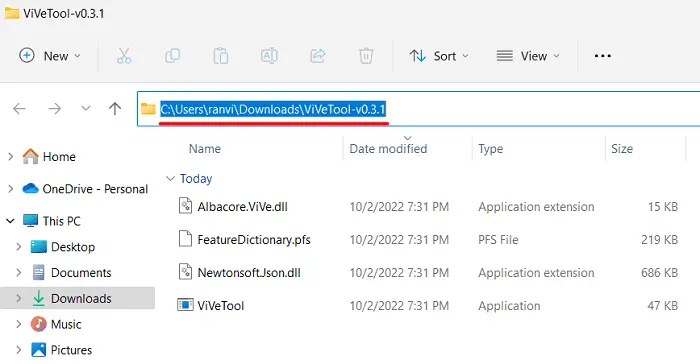Collapse the This PC tree node
This screenshot has width=700, height=364.
coord(10,221)
